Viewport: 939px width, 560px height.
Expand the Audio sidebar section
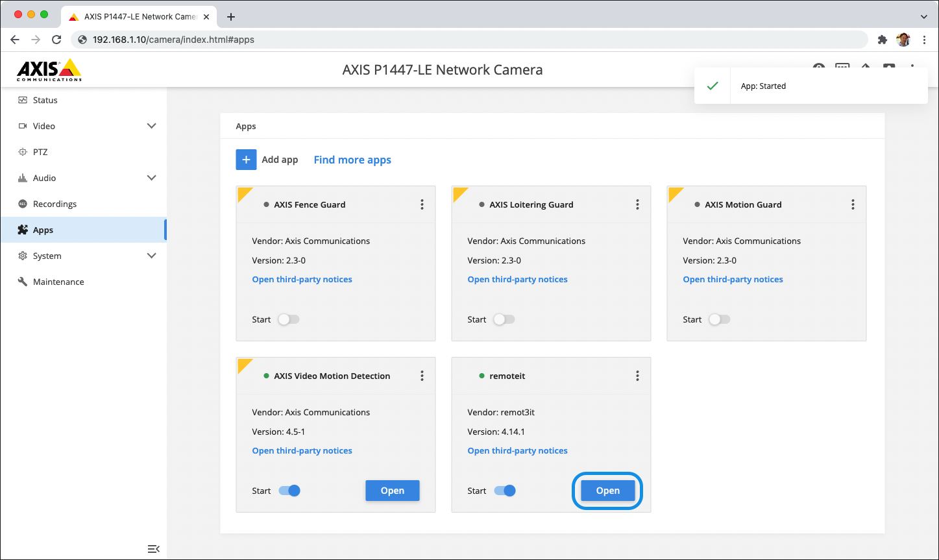pos(152,178)
